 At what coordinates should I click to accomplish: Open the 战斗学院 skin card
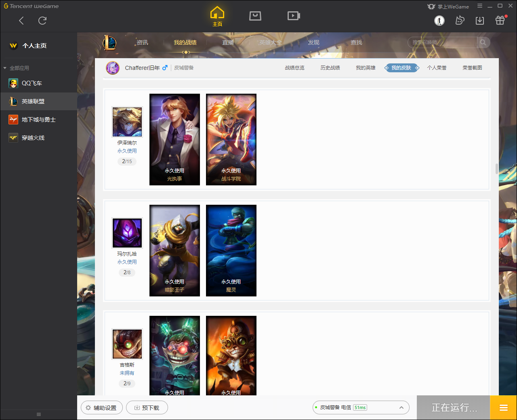tap(231, 139)
